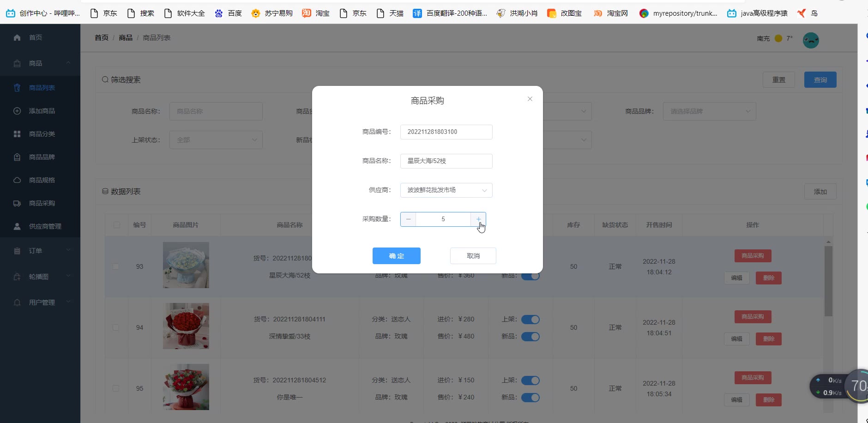Click the table vertical scrollbar
Viewport: 868px width, 423px height.
click(829, 282)
